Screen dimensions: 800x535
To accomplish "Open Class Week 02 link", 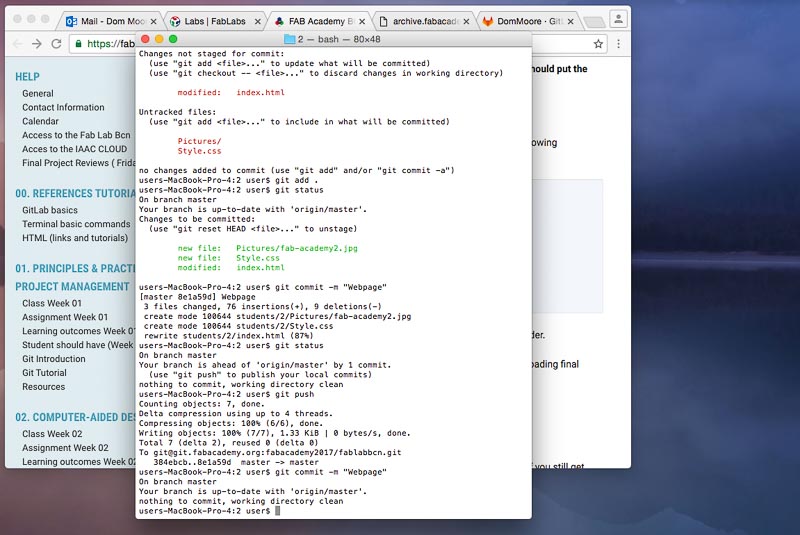I will coord(52,434).
